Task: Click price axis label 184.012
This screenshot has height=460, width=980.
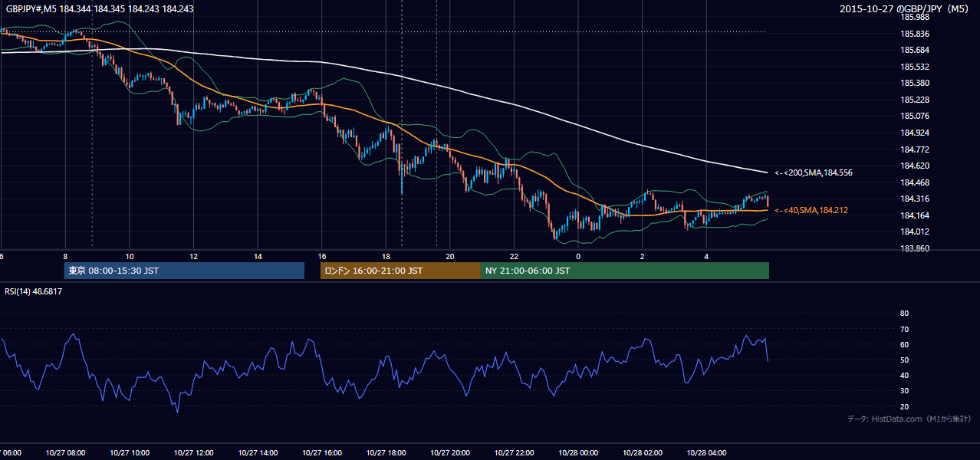Action: [x=915, y=232]
